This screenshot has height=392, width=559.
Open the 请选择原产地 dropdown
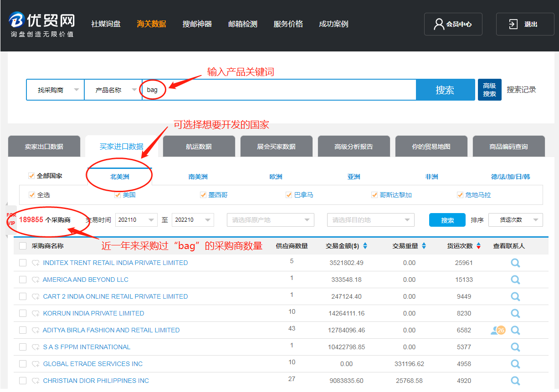point(271,220)
